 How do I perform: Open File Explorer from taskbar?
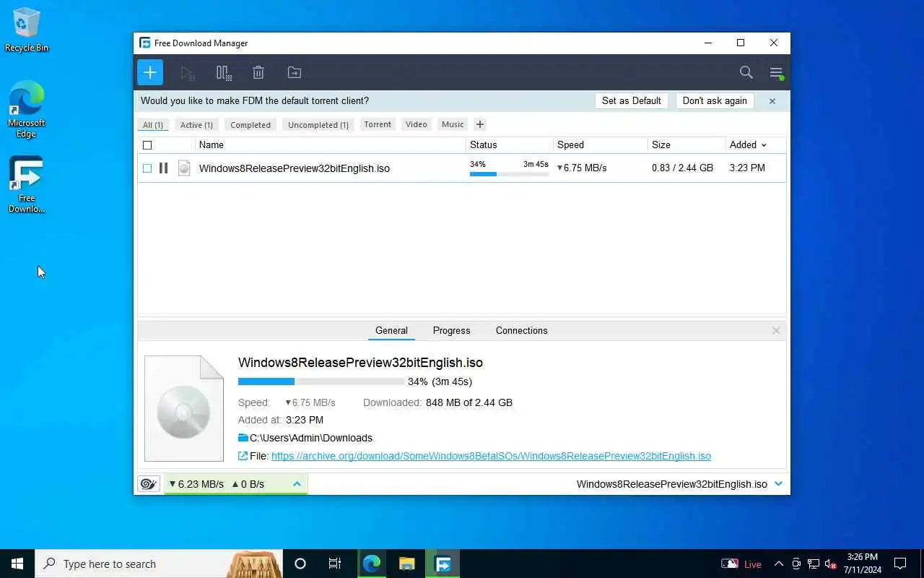pyautogui.click(x=407, y=564)
